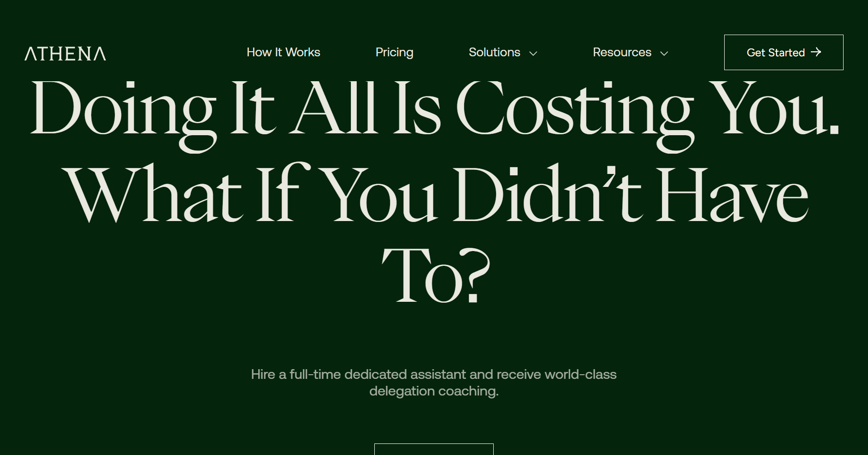Click the ATHENA logo

click(x=65, y=54)
